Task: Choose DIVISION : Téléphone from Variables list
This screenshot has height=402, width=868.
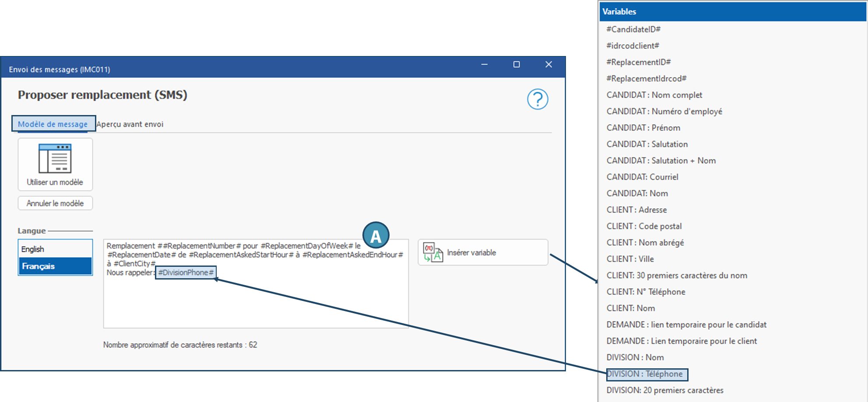Action: coord(646,374)
